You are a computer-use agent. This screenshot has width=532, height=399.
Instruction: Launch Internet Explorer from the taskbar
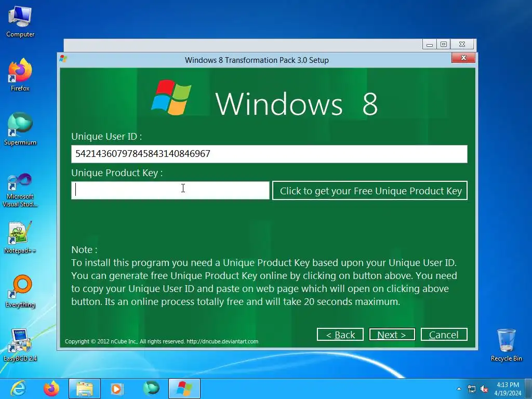click(x=18, y=389)
